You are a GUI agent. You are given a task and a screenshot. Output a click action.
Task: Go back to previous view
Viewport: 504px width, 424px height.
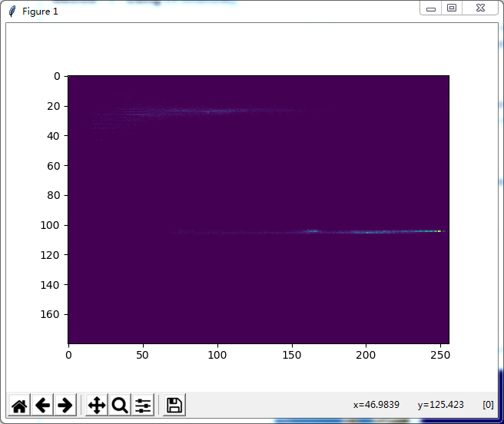tap(42, 405)
